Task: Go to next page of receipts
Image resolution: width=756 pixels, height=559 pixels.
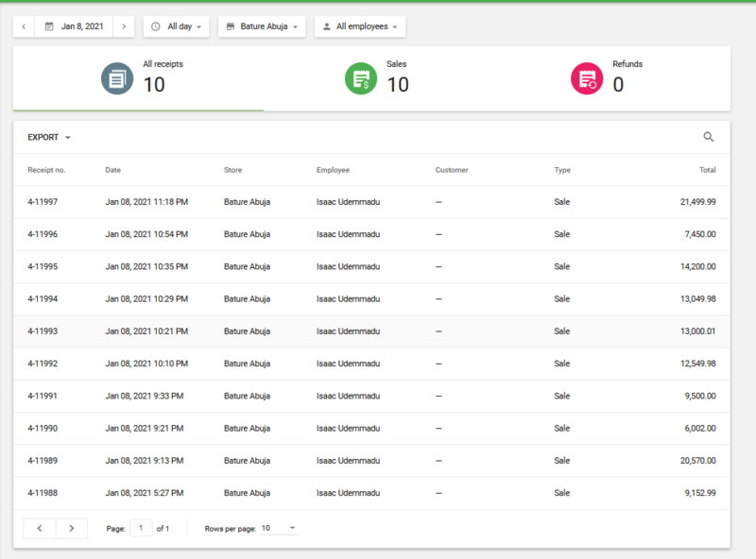Action: 72,528
